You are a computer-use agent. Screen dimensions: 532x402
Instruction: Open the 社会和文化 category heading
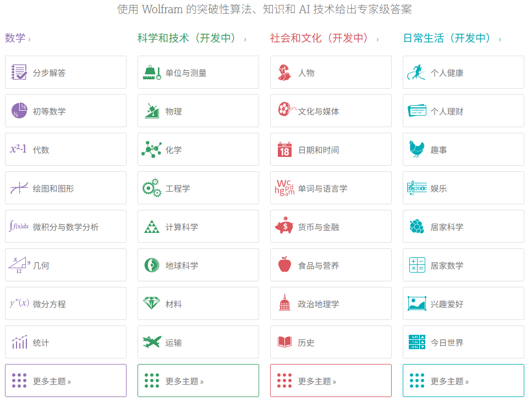pyautogui.click(x=324, y=39)
